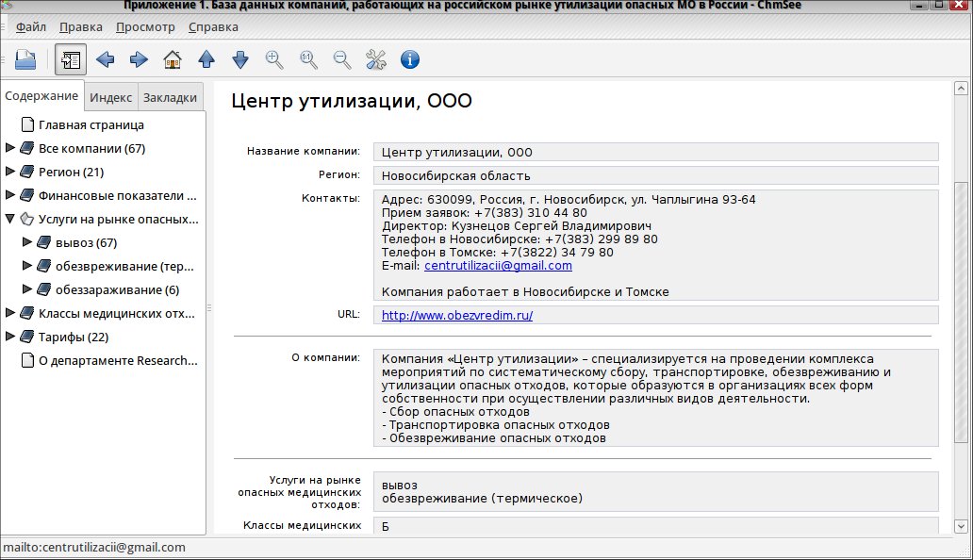Click the обезвреживание (термическое) service text
The height and width of the screenshot is (560, 973).
tap(482, 498)
